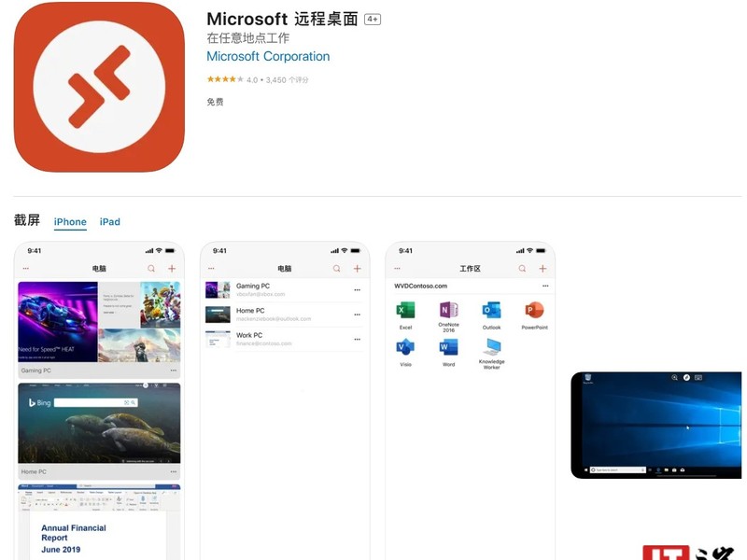Switch to the iPhone screenshots tab
The image size is (747, 560).
point(70,222)
